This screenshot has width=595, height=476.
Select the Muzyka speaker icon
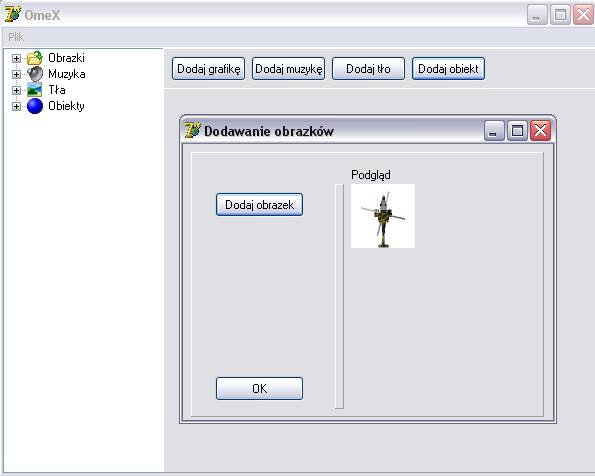pos(35,74)
